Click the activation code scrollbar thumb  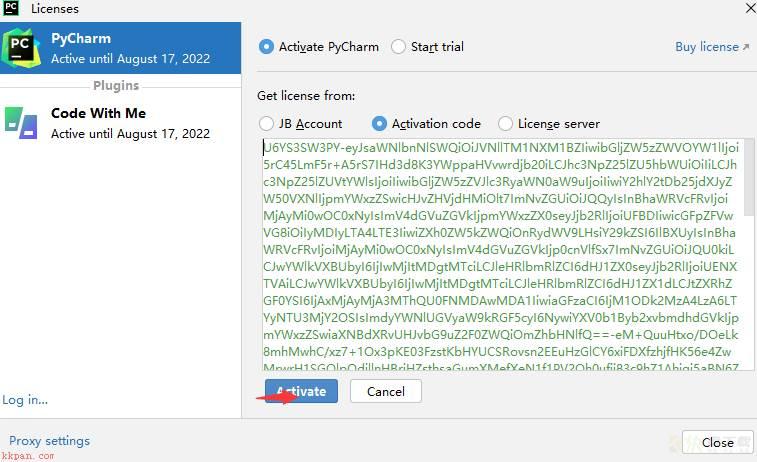click(749, 177)
